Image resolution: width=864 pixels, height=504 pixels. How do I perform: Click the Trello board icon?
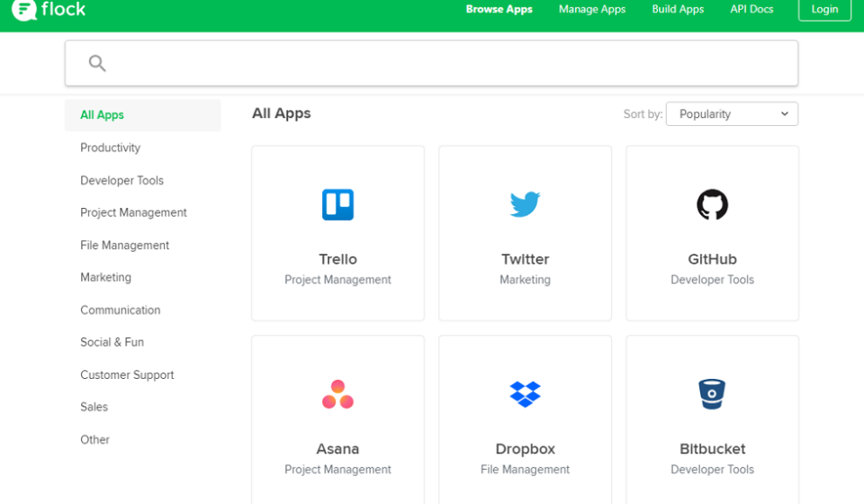(337, 205)
